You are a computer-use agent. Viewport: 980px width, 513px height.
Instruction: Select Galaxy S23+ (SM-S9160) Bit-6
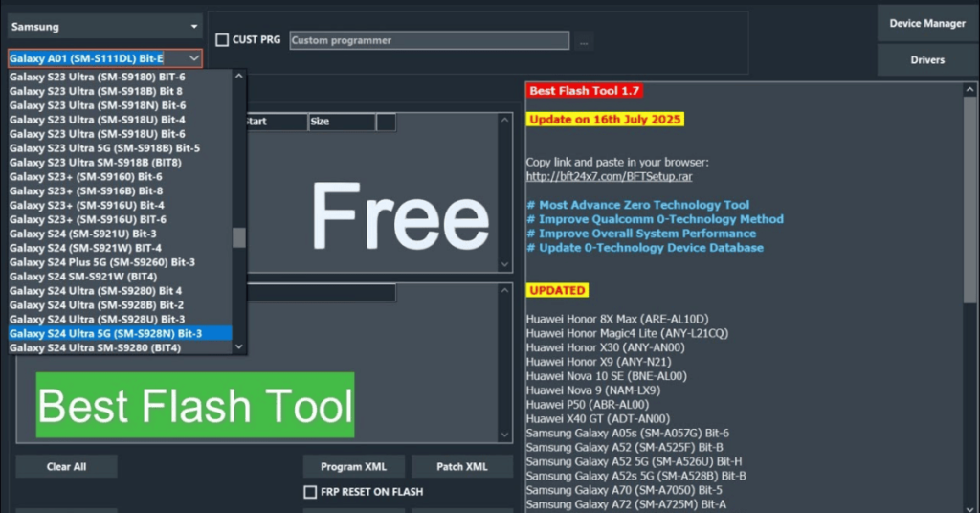[120, 177]
